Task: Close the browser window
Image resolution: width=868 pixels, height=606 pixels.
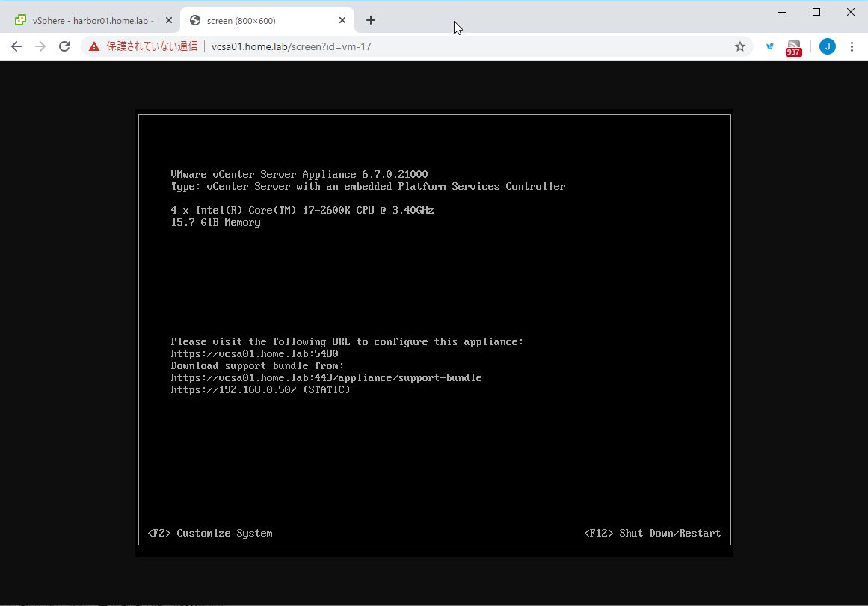Action: [851, 12]
